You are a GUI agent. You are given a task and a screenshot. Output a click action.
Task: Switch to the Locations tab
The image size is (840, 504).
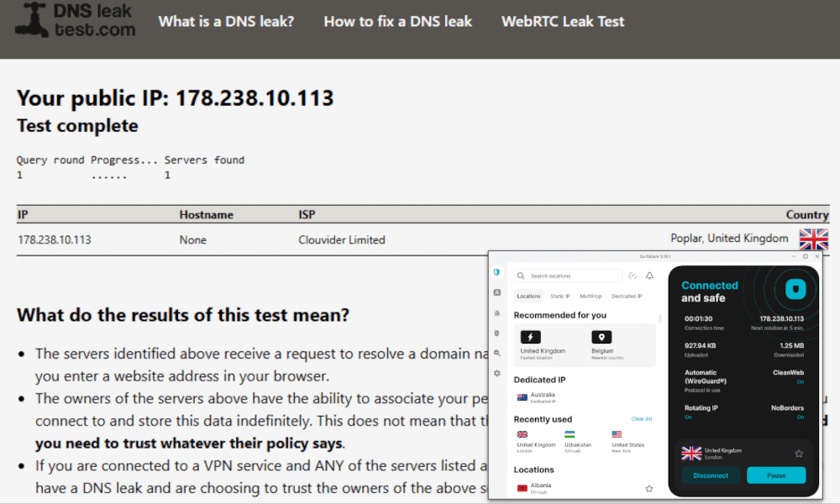tap(528, 297)
